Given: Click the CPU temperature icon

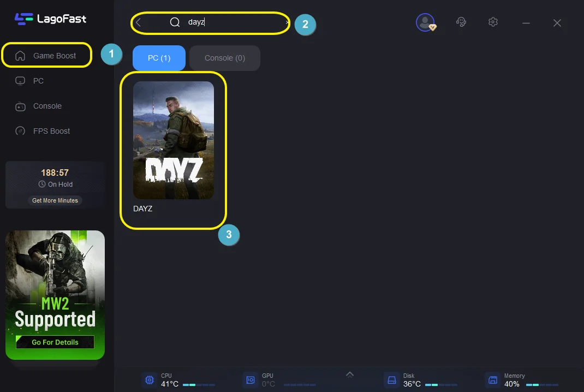Looking at the screenshot, I should [148, 380].
